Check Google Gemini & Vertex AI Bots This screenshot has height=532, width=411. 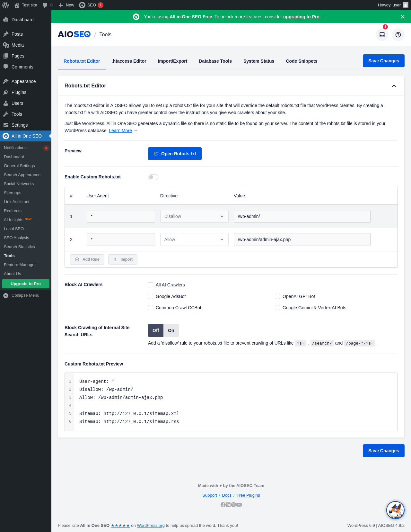[277, 308]
